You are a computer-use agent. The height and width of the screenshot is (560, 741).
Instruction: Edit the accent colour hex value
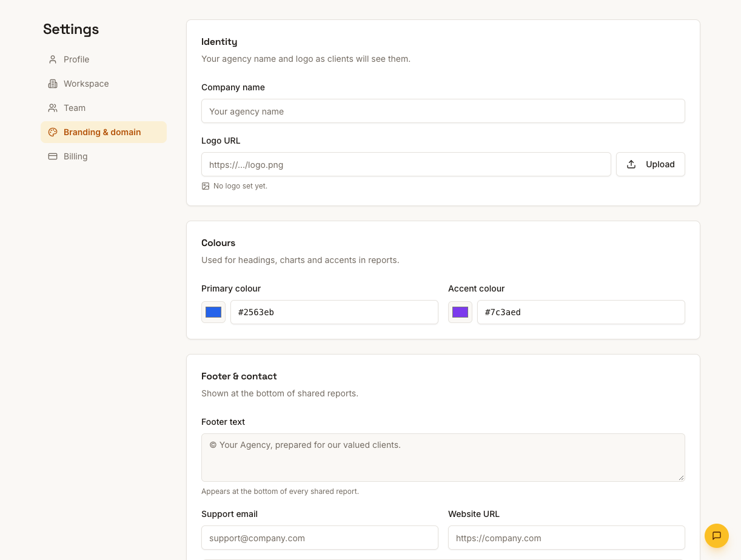click(x=581, y=312)
